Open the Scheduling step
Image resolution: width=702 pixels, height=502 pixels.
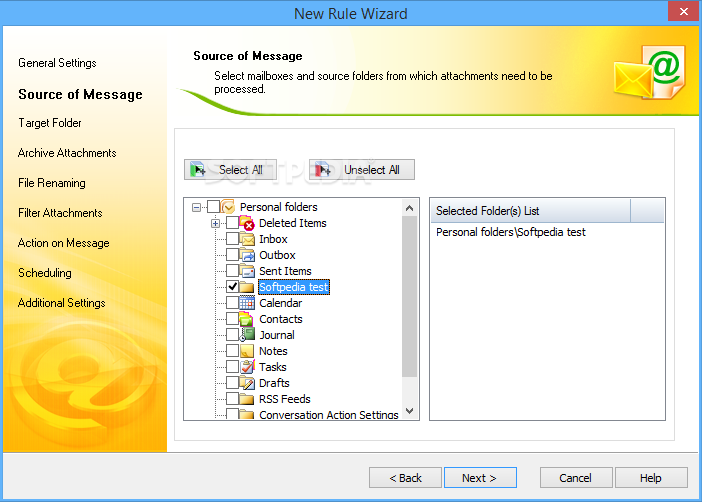point(45,273)
